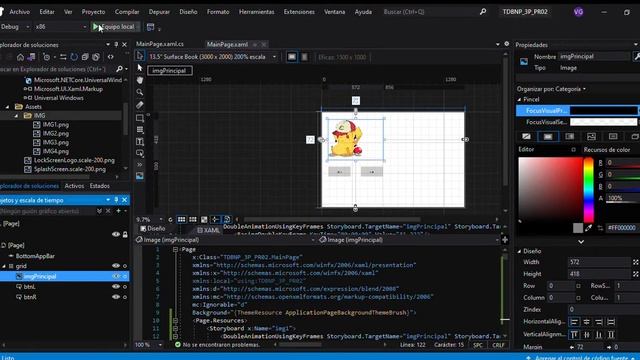Viewport: 640px width, 360px height.
Task: Switch to MainPage.xaml.cs tab
Action: click(x=160, y=44)
